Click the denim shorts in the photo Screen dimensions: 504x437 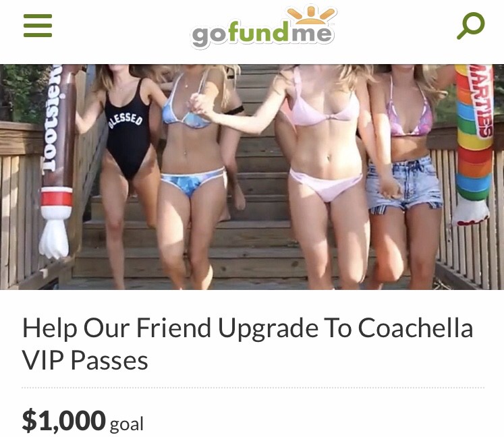(x=404, y=184)
